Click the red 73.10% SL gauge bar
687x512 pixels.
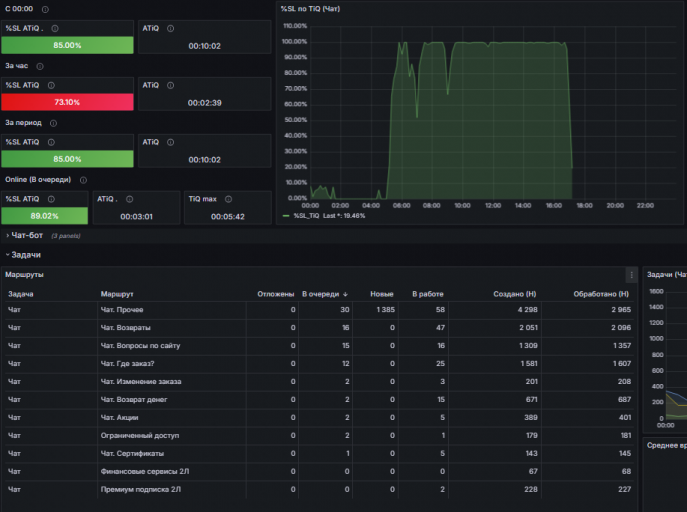click(67, 102)
